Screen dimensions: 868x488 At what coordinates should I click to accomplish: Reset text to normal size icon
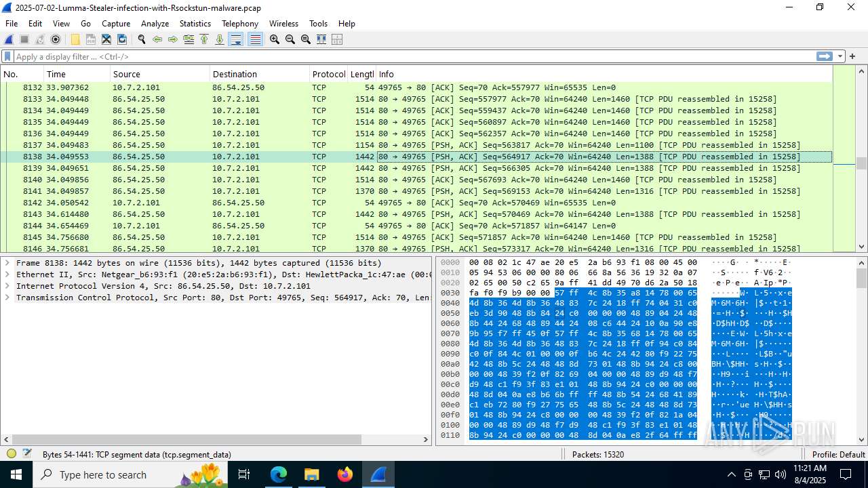[306, 39]
